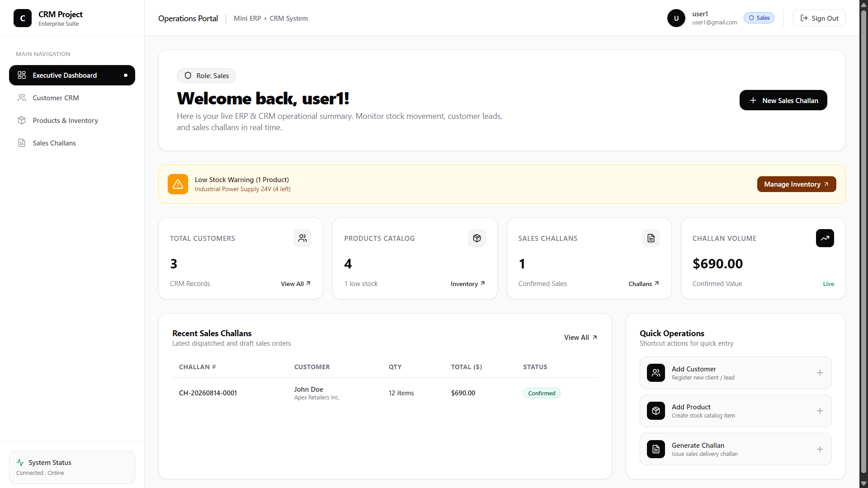This screenshot has height=488, width=868.
Task: Open Challans link in Sales Challans card
Action: click(644, 284)
